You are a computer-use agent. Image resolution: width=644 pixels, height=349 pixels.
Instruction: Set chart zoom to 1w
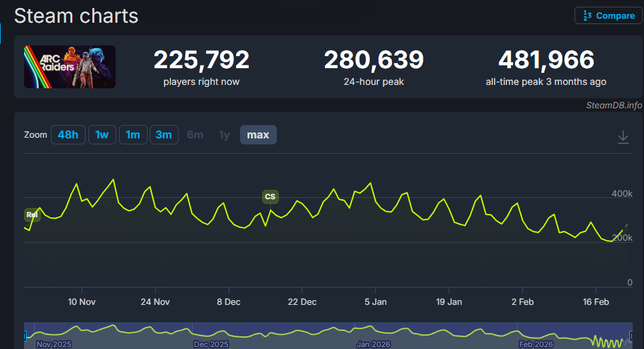click(x=102, y=134)
